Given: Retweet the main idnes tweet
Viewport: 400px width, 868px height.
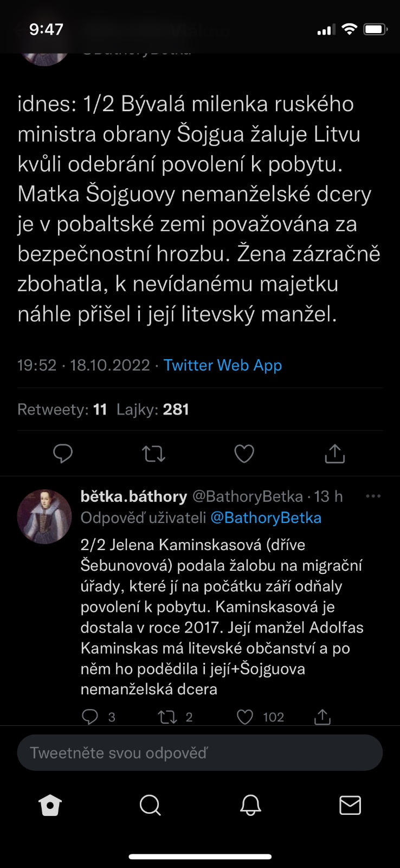Looking at the screenshot, I should 153,454.
